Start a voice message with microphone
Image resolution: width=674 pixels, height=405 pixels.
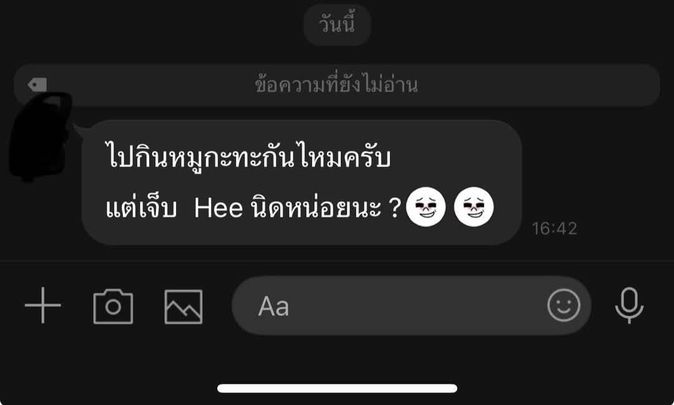tap(629, 305)
